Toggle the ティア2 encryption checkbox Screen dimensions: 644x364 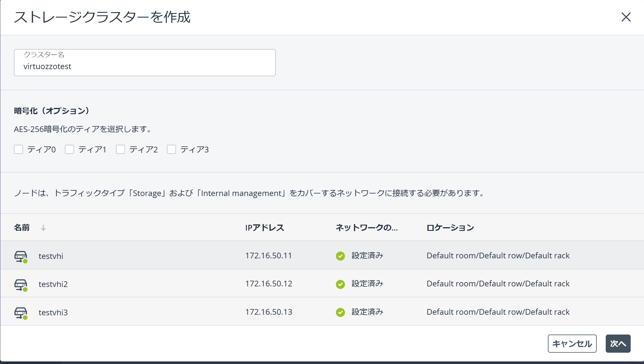(120, 149)
